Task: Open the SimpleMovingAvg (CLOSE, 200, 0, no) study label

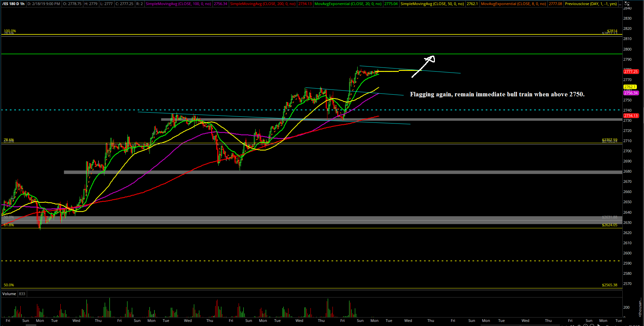Action: (x=263, y=4)
